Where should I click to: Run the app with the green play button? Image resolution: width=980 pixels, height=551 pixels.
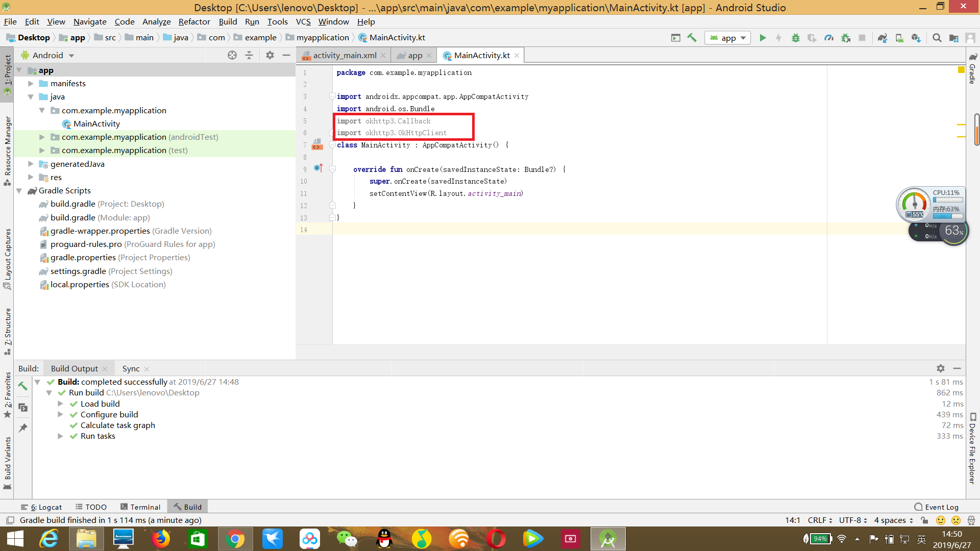(x=763, y=38)
